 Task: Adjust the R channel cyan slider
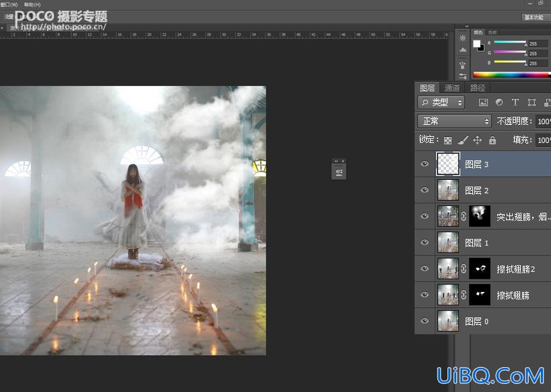pyautogui.click(x=510, y=42)
